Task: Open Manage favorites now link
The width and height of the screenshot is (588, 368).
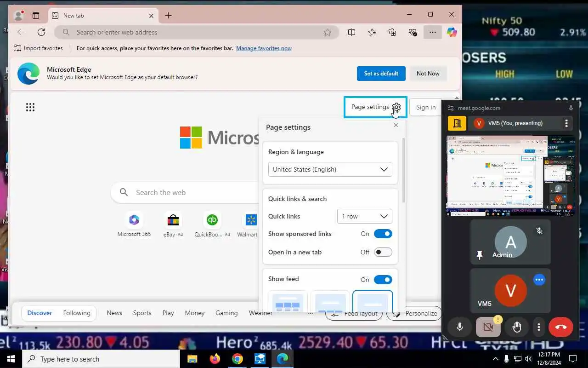Action: click(x=264, y=48)
